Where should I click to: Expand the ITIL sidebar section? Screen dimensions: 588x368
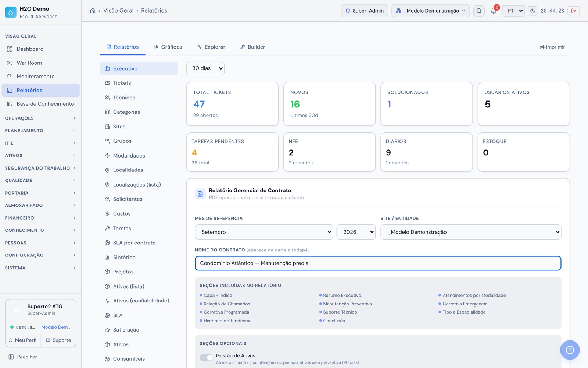(40, 143)
